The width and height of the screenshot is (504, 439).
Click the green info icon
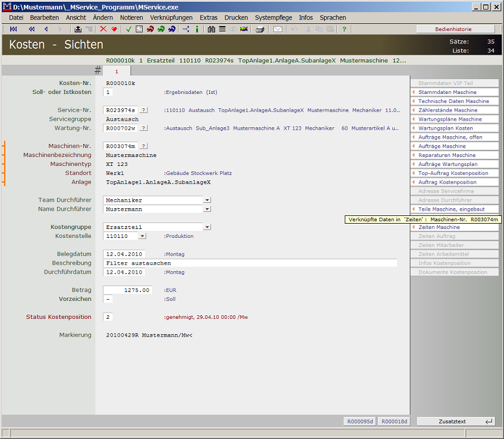(197, 29)
